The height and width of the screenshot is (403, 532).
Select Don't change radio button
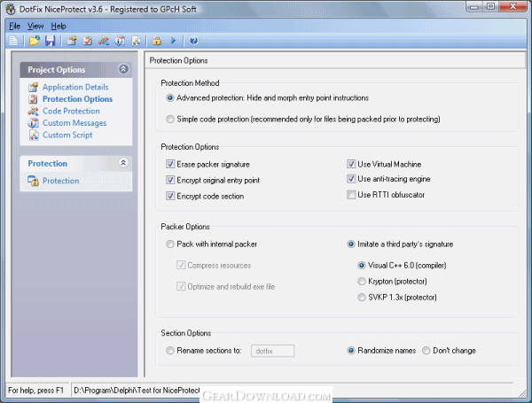tap(426, 351)
